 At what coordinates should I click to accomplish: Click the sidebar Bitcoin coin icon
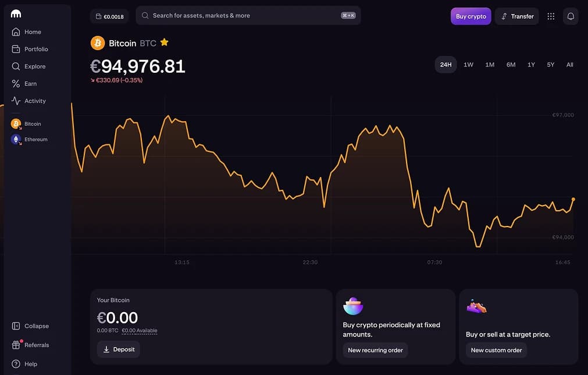pyautogui.click(x=16, y=124)
